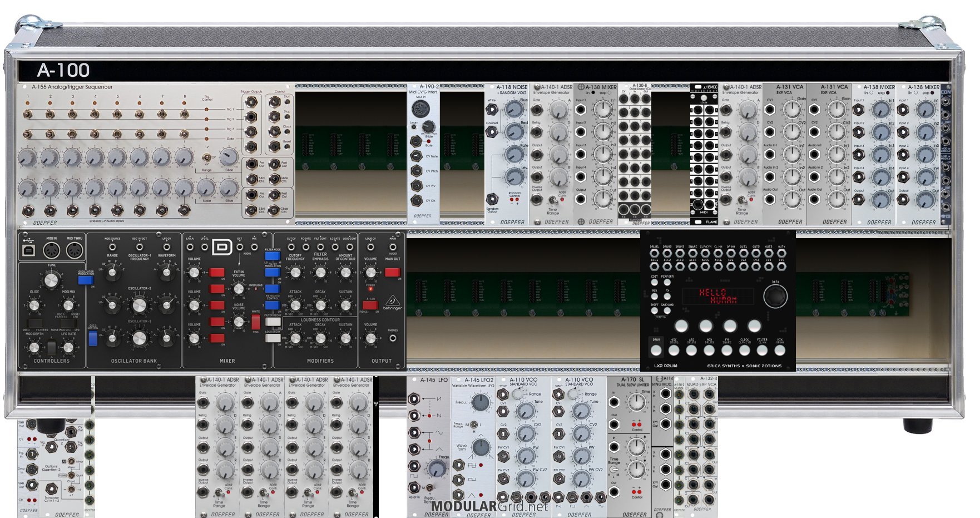The image size is (980, 518).
Task: Click the MOD SOURCE jack on Model D
Action: (x=112, y=246)
